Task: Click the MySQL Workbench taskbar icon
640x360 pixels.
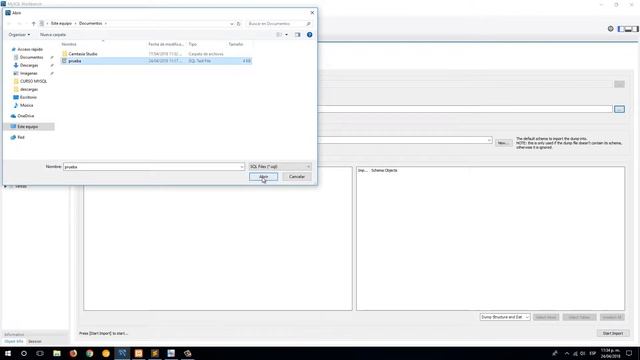Action: (x=122, y=353)
